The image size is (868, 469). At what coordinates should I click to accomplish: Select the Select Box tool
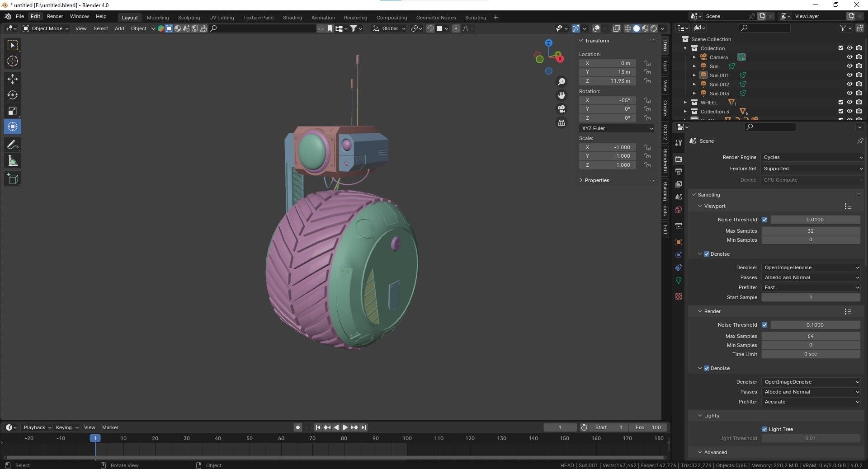(13, 45)
